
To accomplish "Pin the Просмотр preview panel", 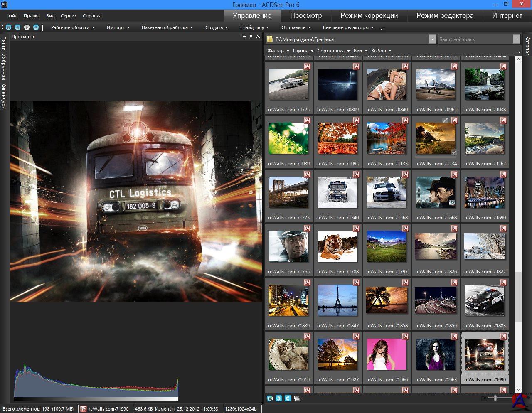I will pyautogui.click(x=251, y=37).
